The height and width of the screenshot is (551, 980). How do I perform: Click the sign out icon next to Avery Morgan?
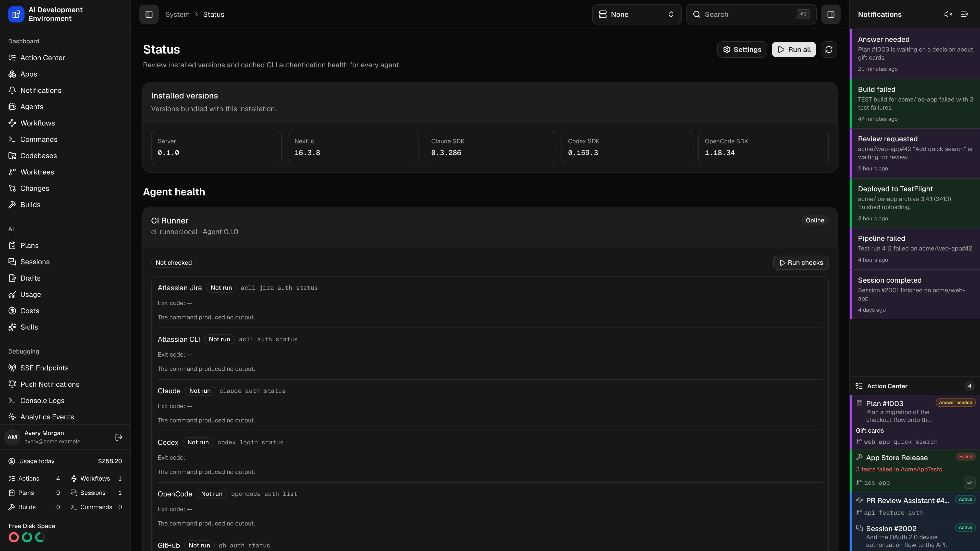pyautogui.click(x=119, y=437)
